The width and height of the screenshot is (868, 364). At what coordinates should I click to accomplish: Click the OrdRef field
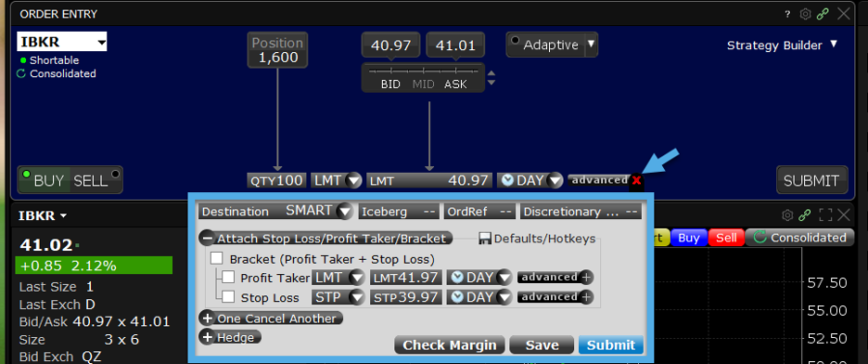[479, 211]
